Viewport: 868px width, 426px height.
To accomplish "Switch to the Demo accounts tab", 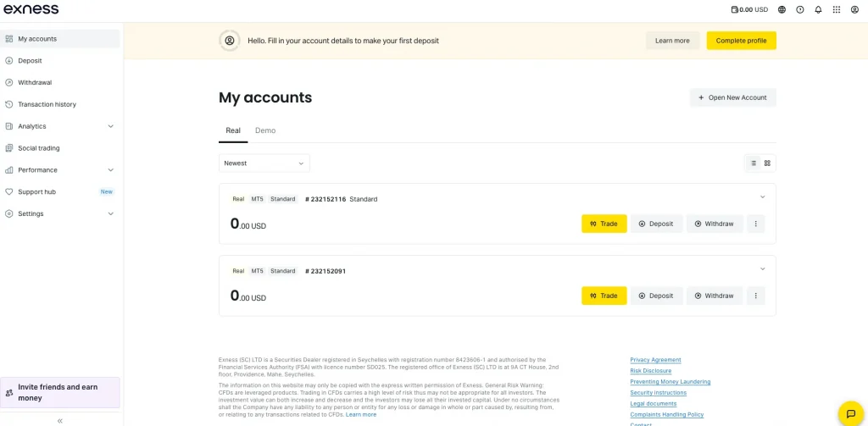I will 265,130.
